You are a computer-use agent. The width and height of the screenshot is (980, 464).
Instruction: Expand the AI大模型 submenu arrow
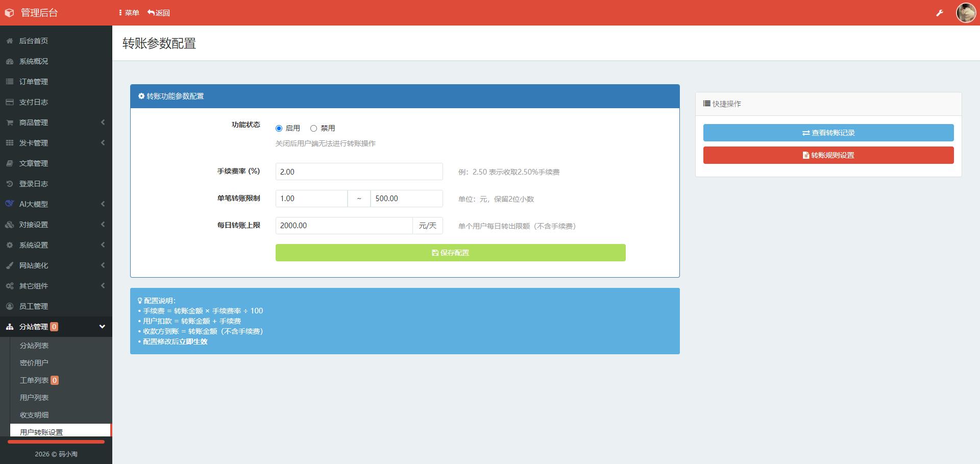point(103,204)
